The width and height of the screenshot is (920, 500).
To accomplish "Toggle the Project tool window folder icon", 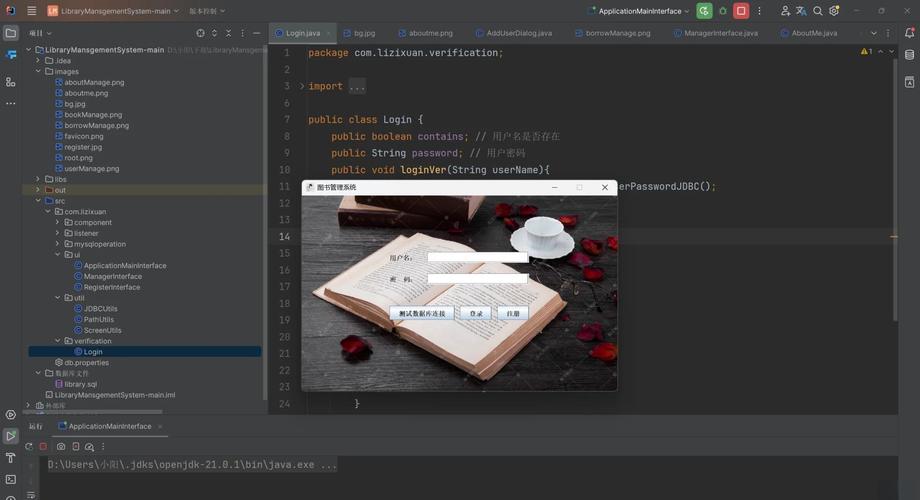I will pos(11,33).
